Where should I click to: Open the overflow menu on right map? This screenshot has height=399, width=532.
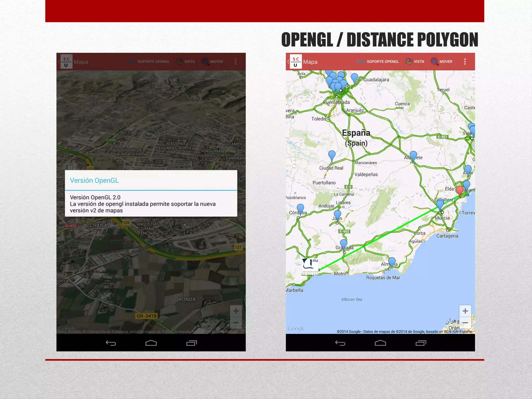[465, 62]
